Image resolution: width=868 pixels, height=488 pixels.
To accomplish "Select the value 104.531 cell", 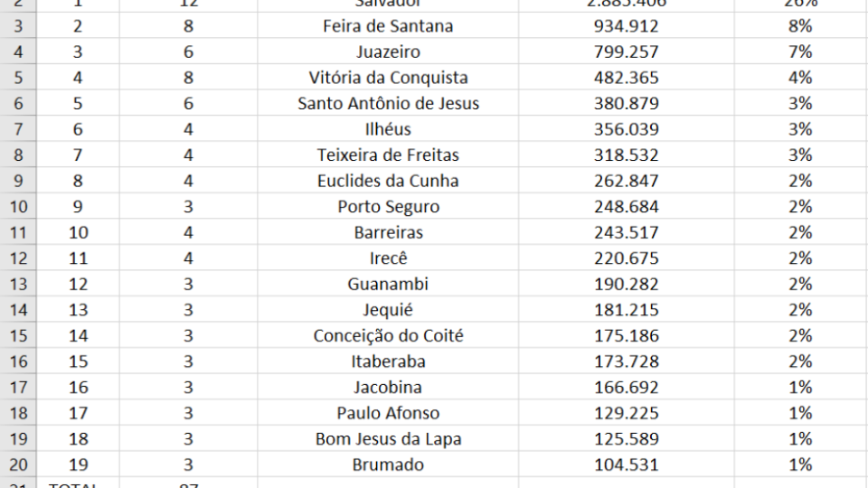I will click(626, 465).
